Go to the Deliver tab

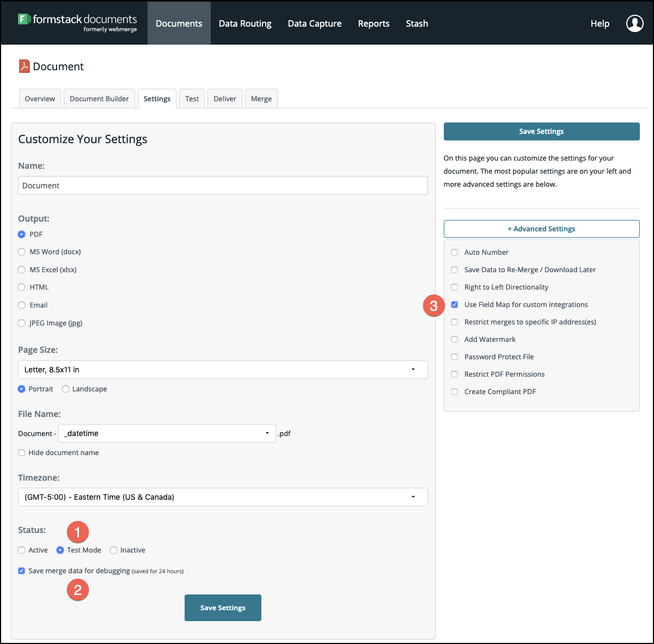pyautogui.click(x=225, y=99)
